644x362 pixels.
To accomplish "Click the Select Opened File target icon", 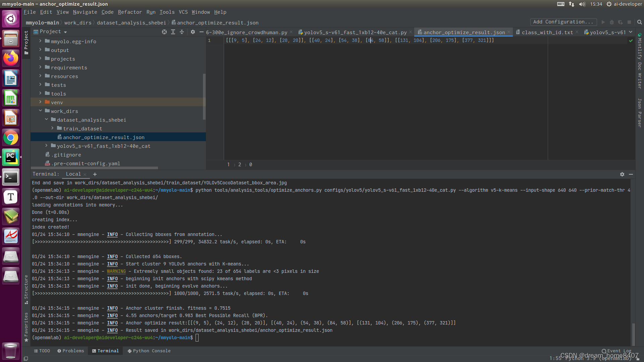I will [x=164, y=32].
